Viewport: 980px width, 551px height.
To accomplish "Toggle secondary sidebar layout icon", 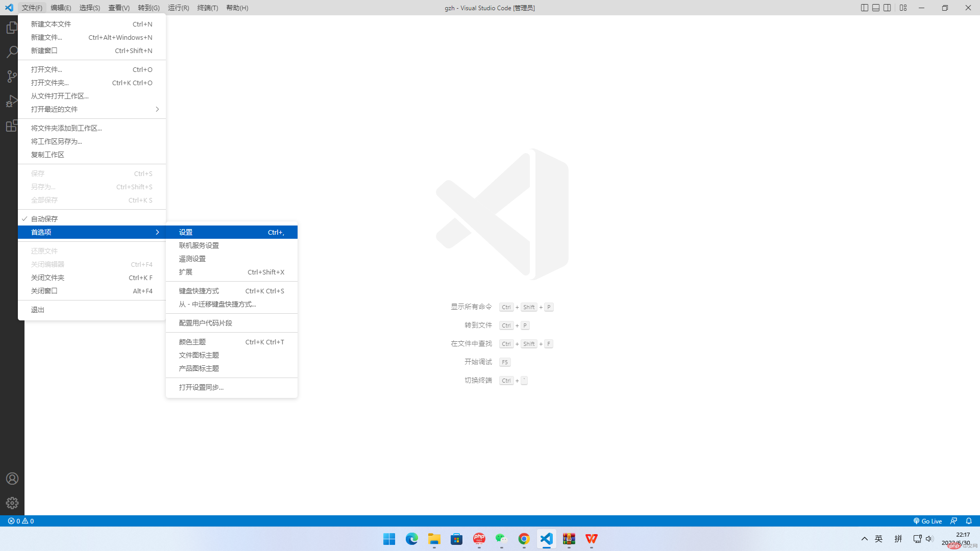I will (888, 8).
